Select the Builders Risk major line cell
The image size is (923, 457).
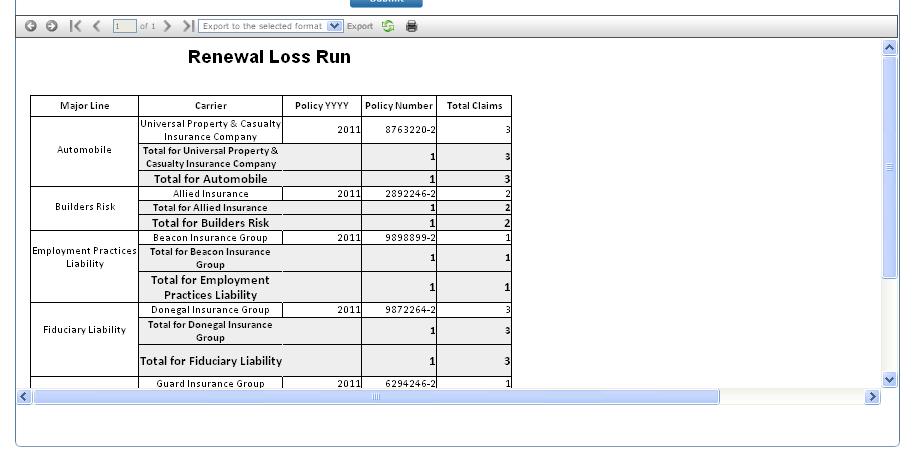coord(85,208)
